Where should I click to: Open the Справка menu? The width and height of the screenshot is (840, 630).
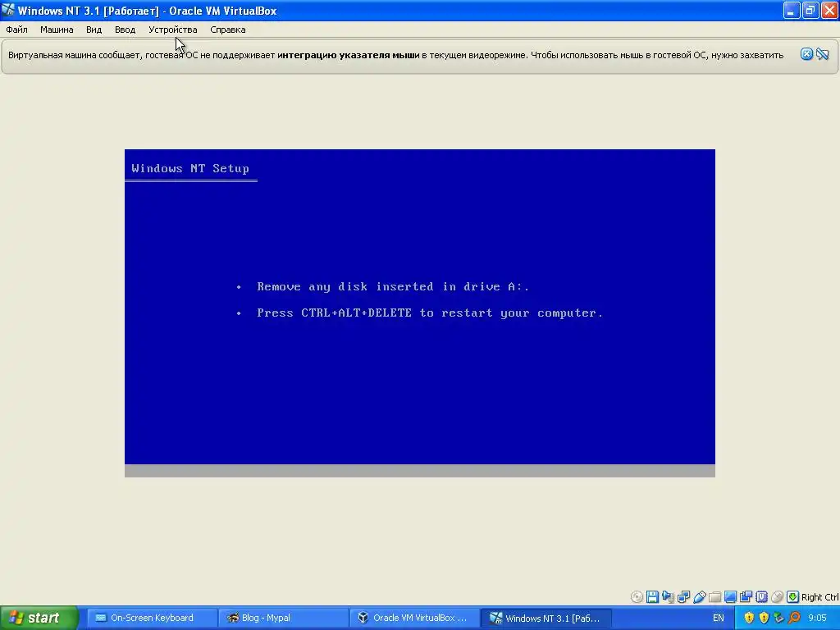[x=228, y=30]
